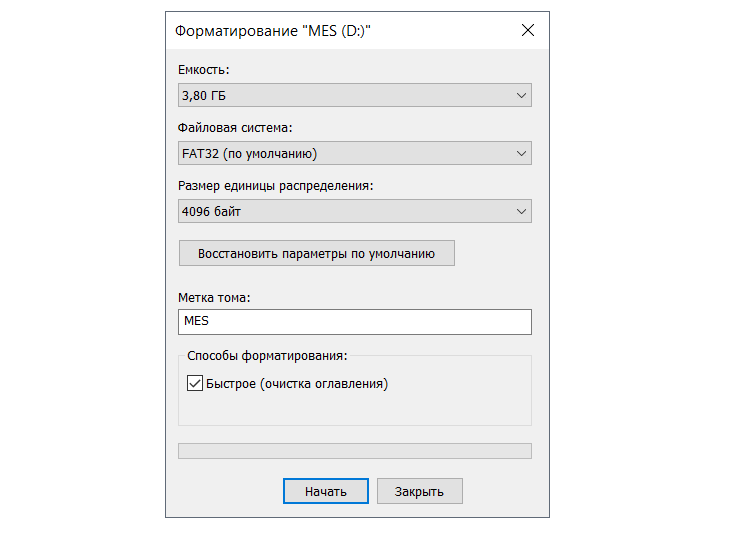Click into the Метка тома text field containing MES
This screenshot has height=534, width=735.
[354, 322]
